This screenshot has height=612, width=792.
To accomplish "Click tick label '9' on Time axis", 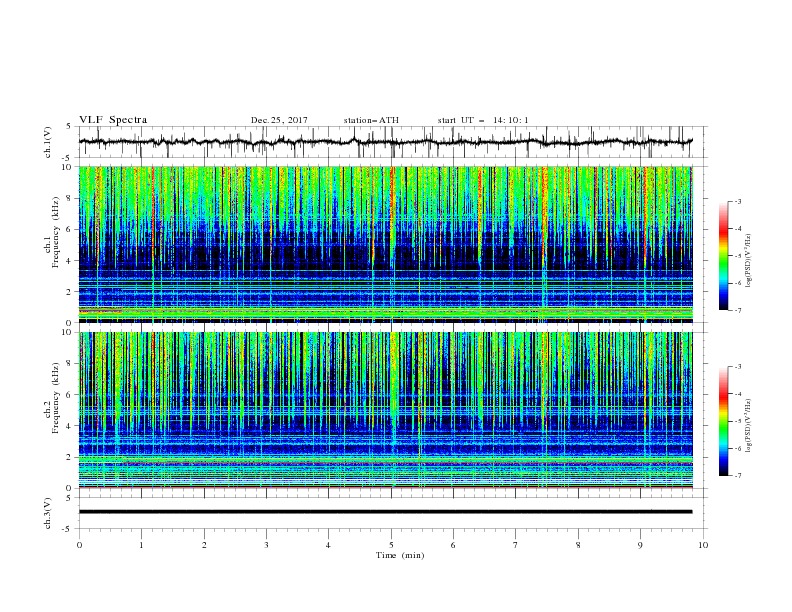I will [x=640, y=545].
